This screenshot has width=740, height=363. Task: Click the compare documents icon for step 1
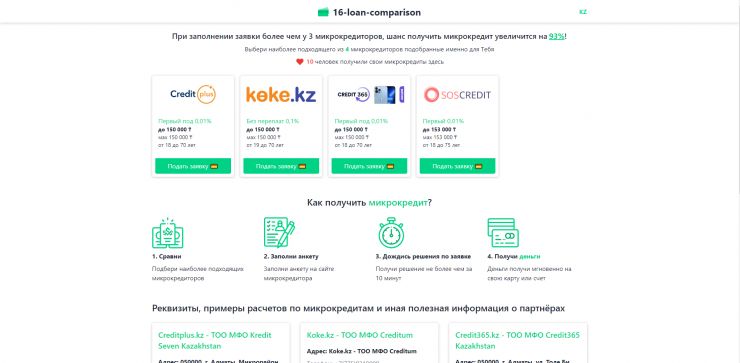coord(168,233)
